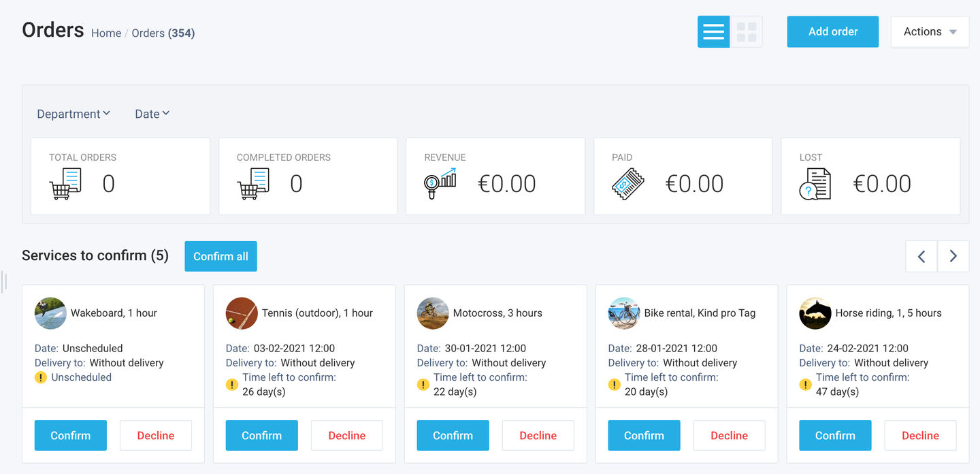Click the Motocross time-left warning icon

(423, 385)
